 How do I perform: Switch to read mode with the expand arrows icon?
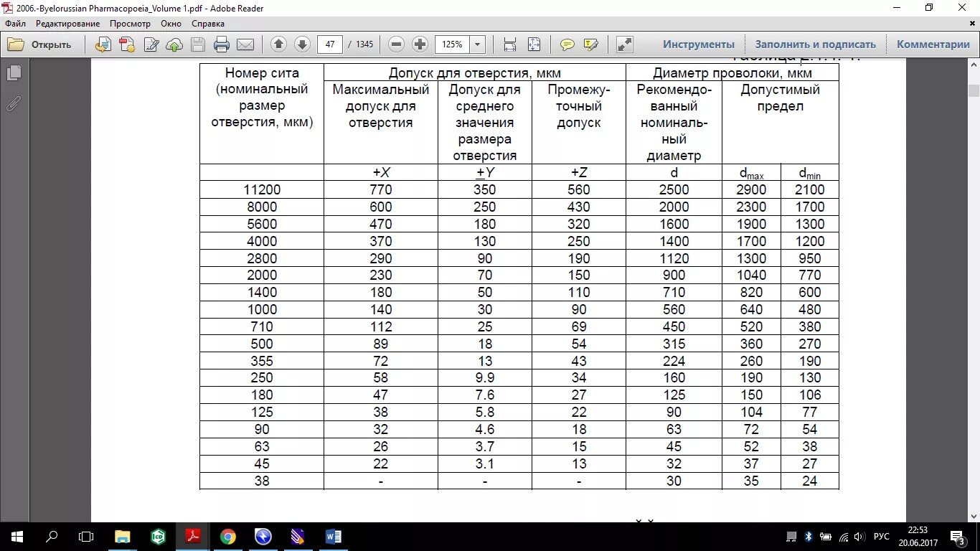(x=625, y=44)
